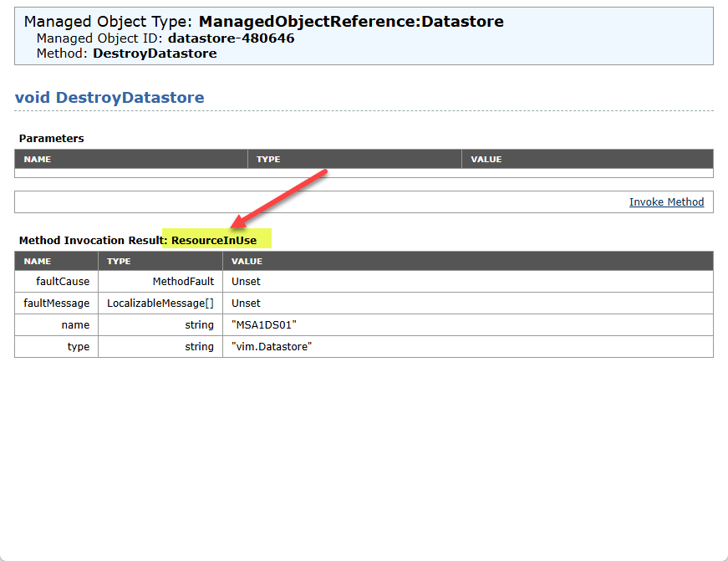Click VALUE column header in result table
Image resolution: width=728 pixels, height=561 pixels.
(x=247, y=261)
